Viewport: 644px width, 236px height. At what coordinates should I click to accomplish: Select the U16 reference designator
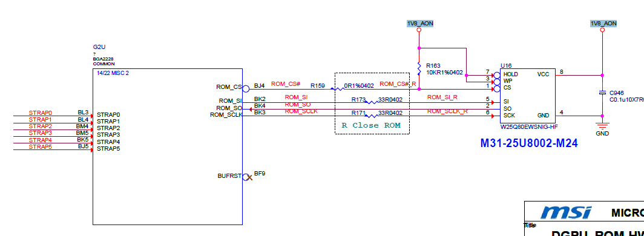click(506, 66)
